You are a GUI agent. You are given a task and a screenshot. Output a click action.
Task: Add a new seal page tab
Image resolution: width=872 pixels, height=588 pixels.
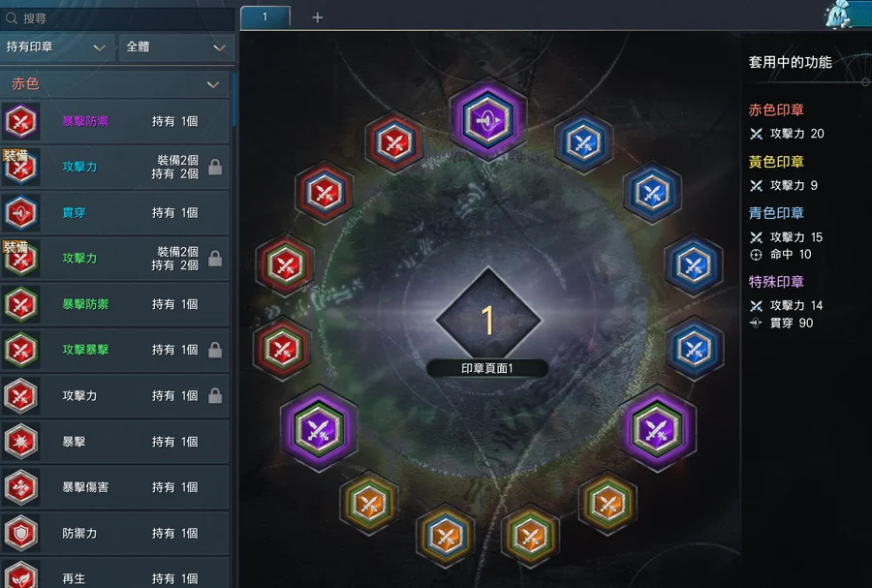coord(317,17)
